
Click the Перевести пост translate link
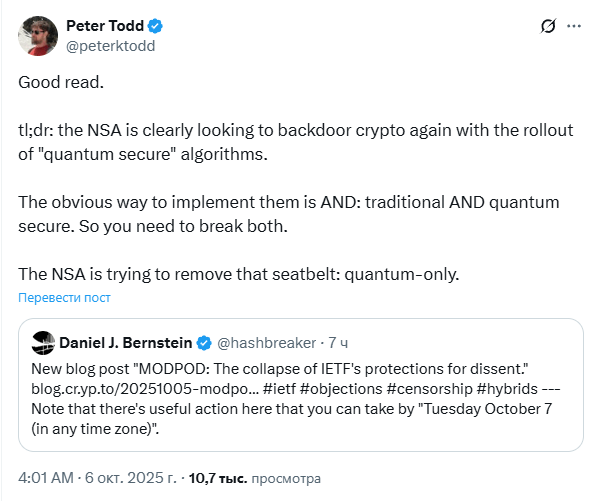[x=64, y=297]
